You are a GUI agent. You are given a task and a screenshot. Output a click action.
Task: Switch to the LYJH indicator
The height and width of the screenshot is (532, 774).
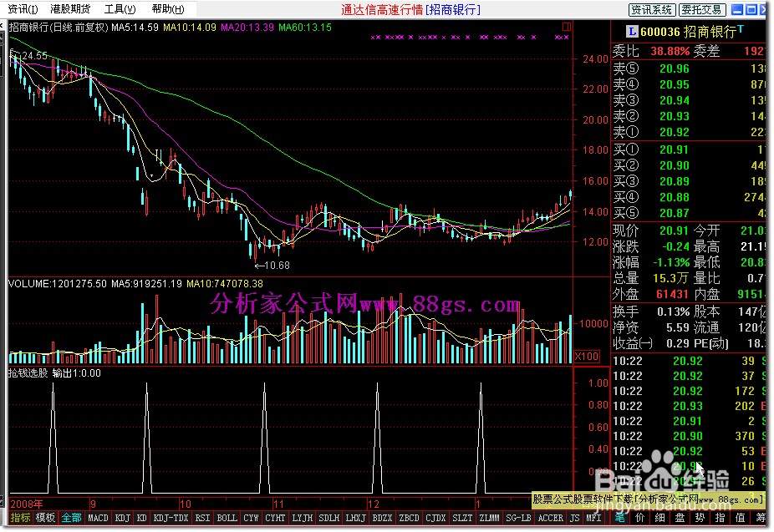pyautogui.click(x=302, y=518)
